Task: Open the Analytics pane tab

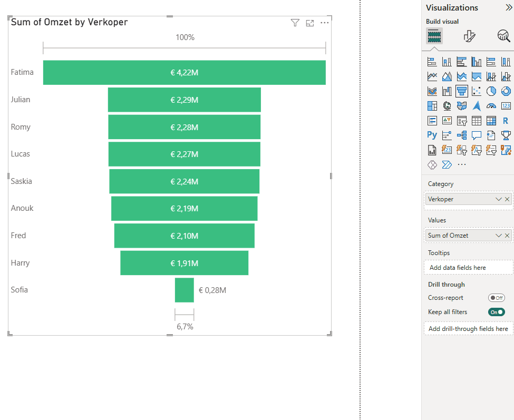Action: 503,36
